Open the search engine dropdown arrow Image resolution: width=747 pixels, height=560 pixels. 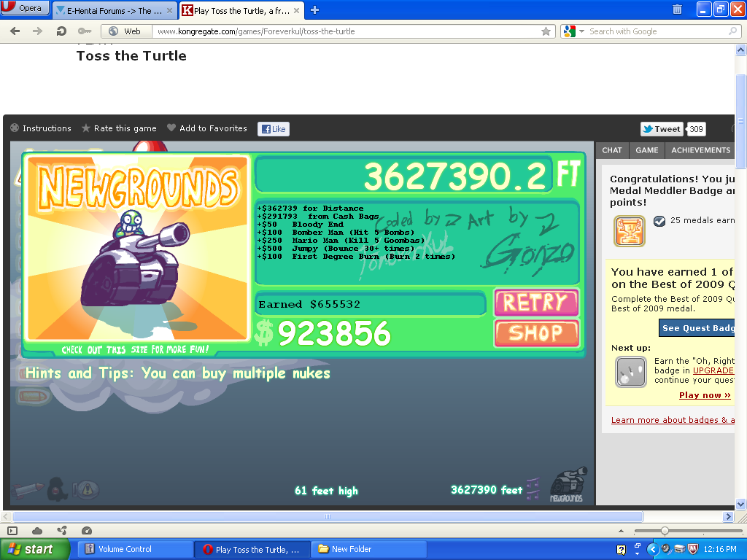pos(581,31)
